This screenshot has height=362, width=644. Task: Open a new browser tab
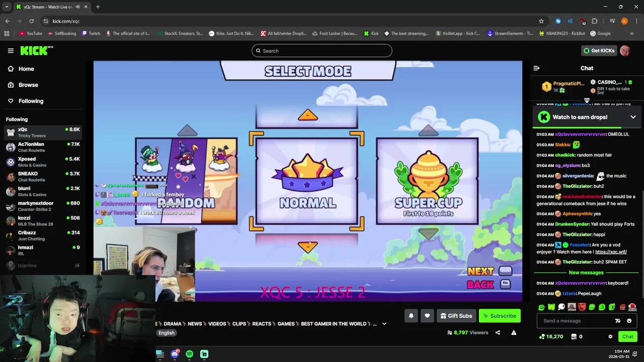coord(98,7)
